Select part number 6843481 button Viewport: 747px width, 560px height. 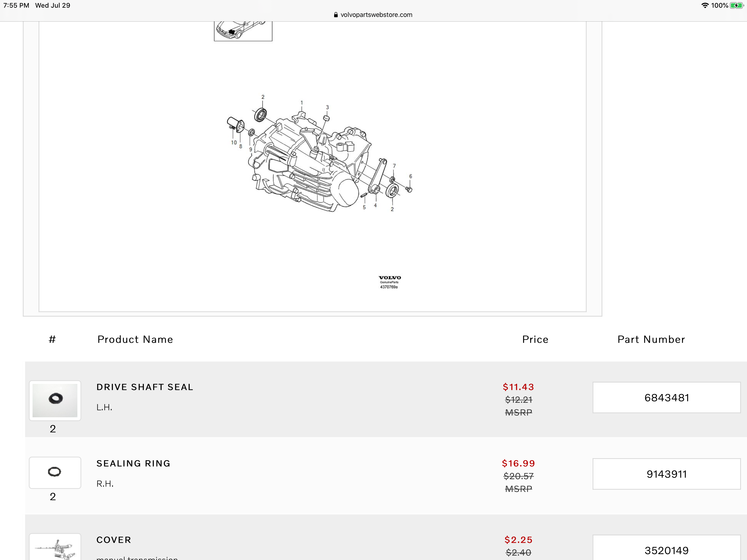pos(666,398)
